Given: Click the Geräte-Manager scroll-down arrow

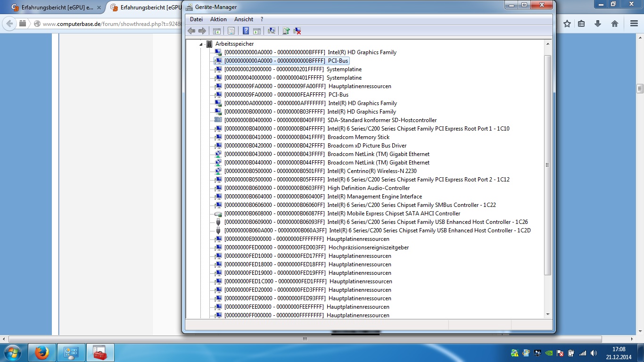Looking at the screenshot, I should 547,314.
